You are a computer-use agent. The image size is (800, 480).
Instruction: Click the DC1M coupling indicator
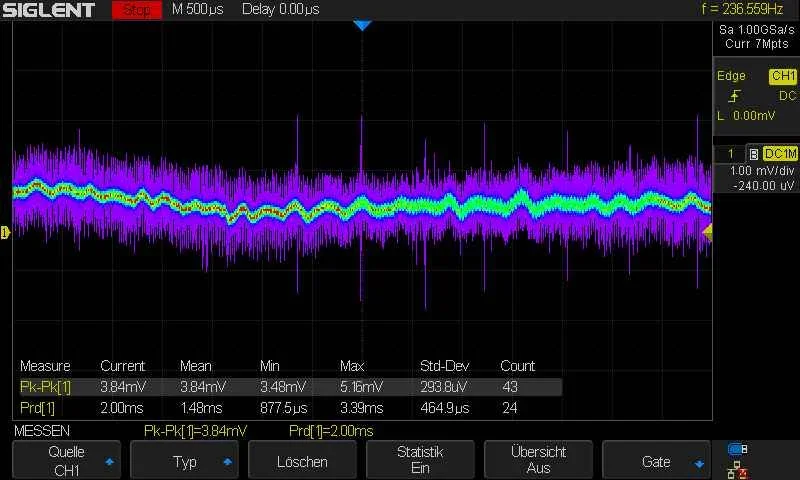780,154
